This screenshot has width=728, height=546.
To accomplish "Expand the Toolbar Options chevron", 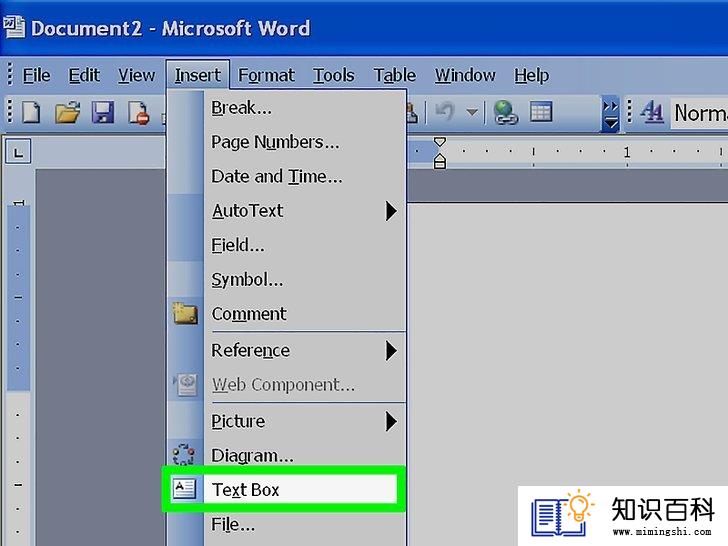I will tap(610, 114).
